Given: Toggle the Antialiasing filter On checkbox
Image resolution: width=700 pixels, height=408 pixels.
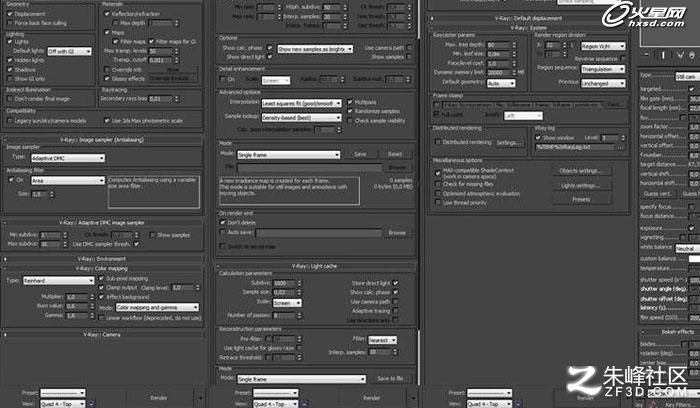Looking at the screenshot, I should 11,179.
